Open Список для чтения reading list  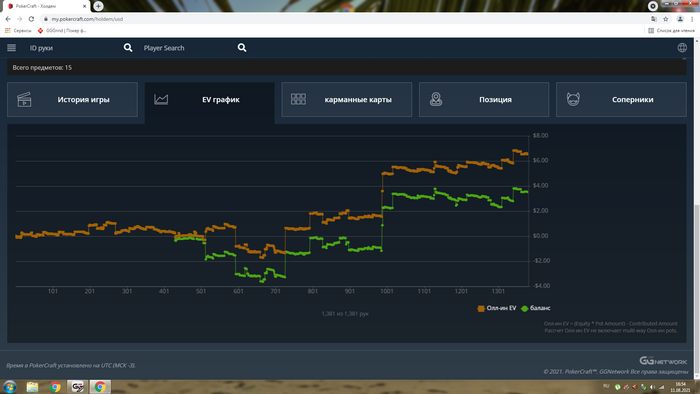point(671,30)
